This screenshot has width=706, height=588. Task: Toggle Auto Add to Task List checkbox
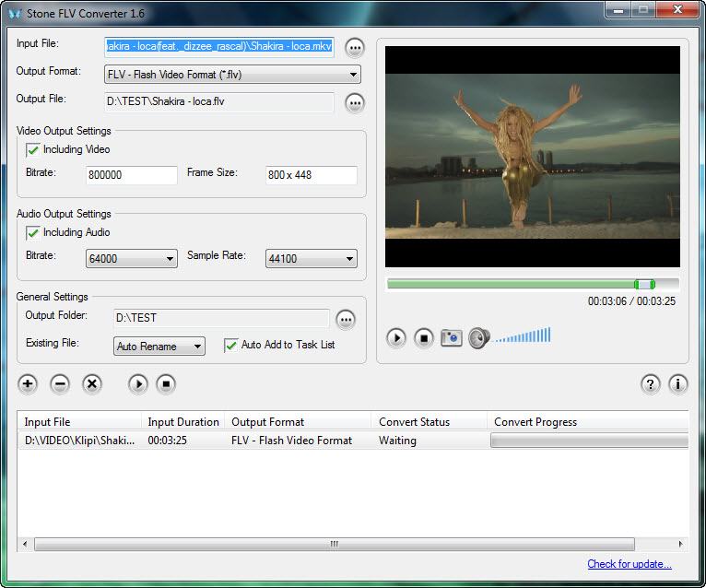[231, 345]
